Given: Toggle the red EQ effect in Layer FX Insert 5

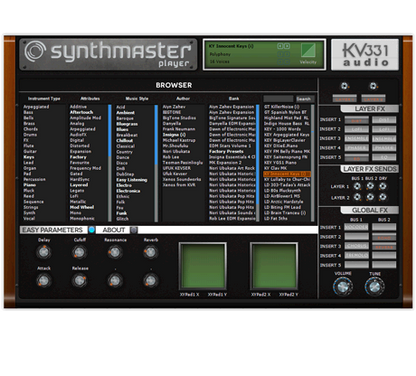Looking at the screenshot, I should tap(356, 157).
